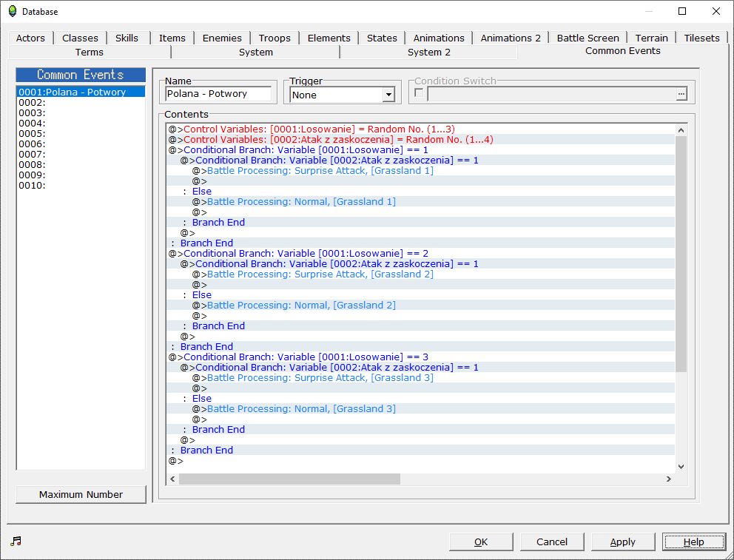Viewport: 734px width, 560px height.
Task: Select the last empty @> line in Contents
Action: click(421, 461)
